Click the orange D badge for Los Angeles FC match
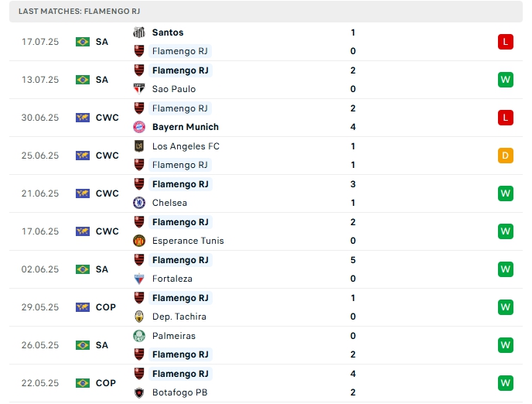 506,156
